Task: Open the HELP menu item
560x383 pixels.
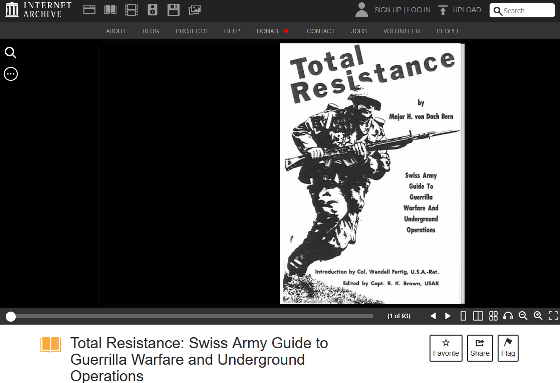Action: coord(232,31)
